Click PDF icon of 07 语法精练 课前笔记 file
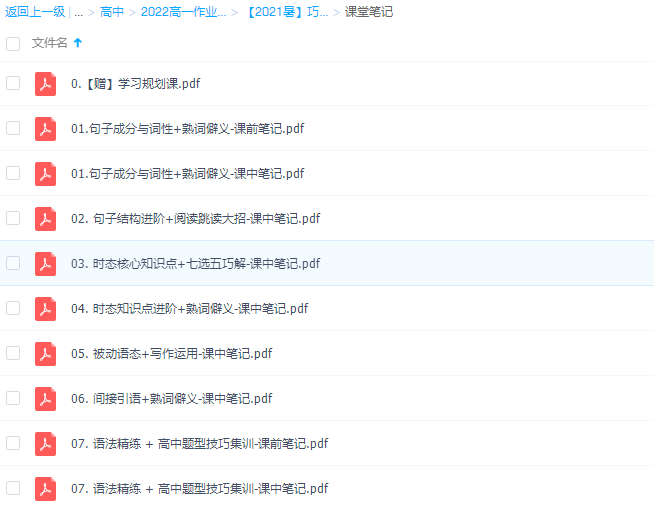Image resolution: width=654 pixels, height=505 pixels. (45, 444)
